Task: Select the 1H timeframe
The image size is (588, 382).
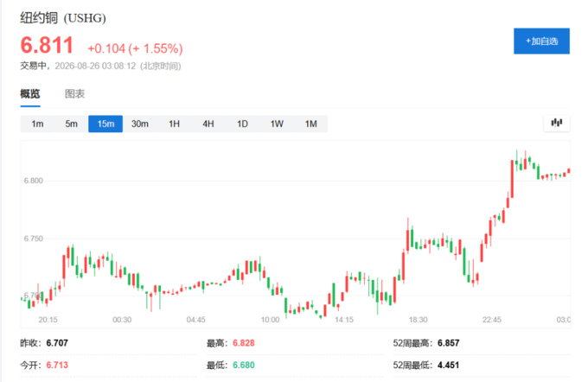Action: pyautogui.click(x=174, y=124)
